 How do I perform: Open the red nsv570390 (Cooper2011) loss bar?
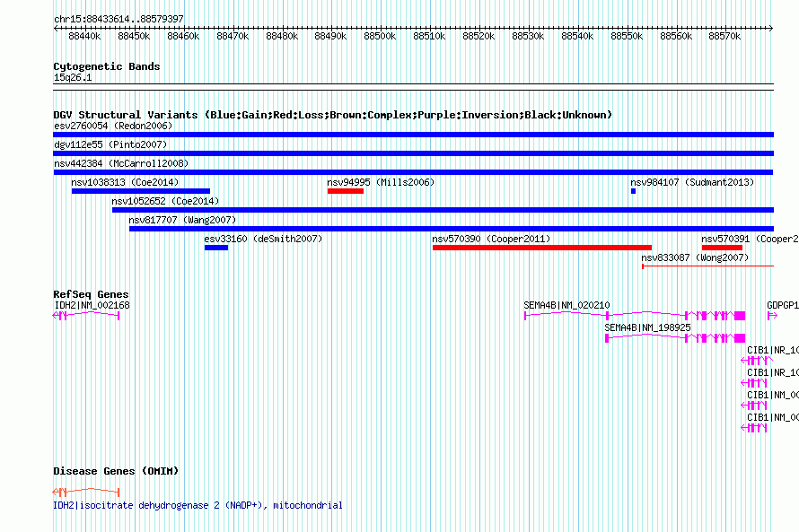542,248
